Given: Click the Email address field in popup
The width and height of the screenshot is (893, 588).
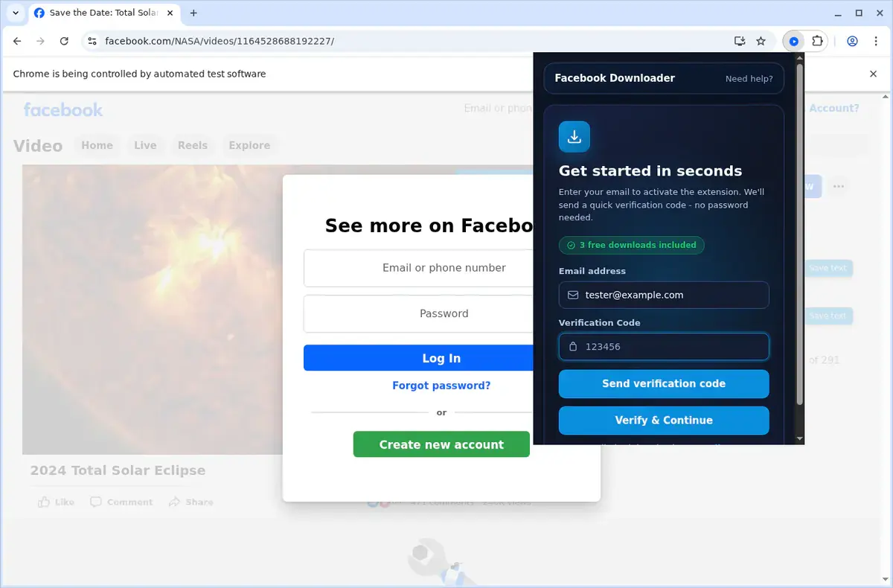Looking at the screenshot, I should [x=664, y=295].
